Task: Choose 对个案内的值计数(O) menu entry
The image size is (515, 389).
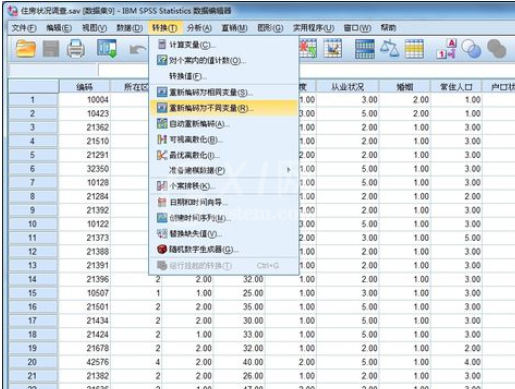Action: 223,60
